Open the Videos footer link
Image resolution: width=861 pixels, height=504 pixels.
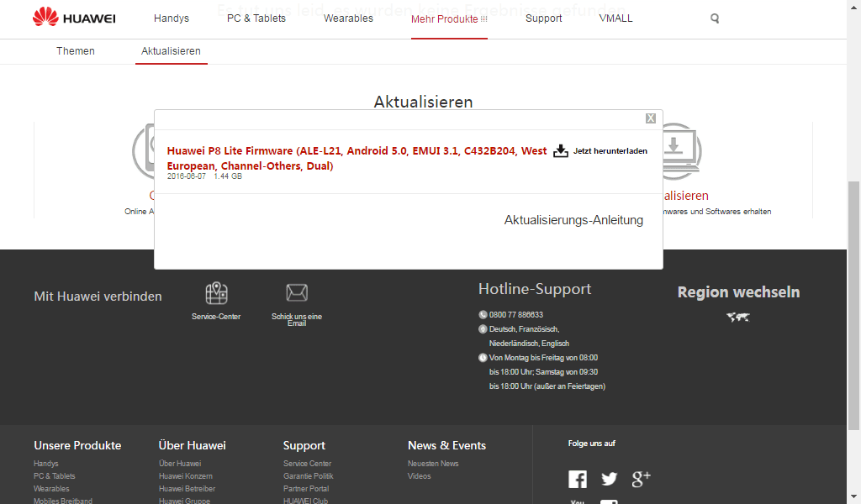420,476
